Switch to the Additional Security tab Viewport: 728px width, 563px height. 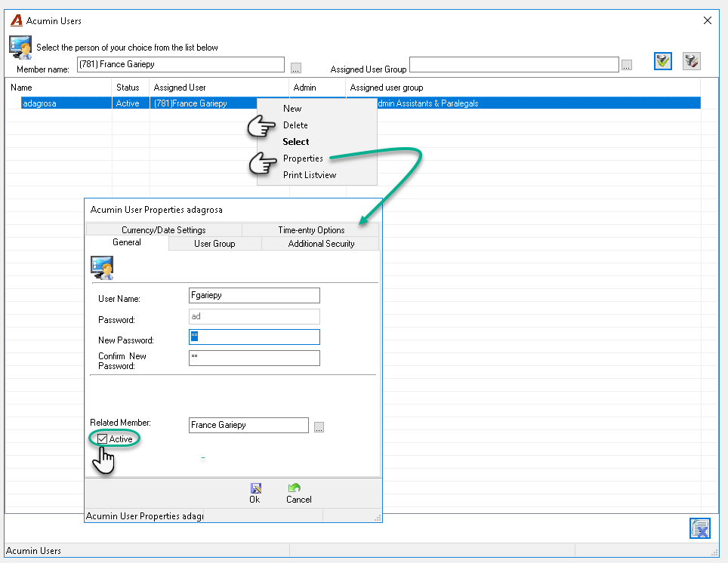(321, 244)
